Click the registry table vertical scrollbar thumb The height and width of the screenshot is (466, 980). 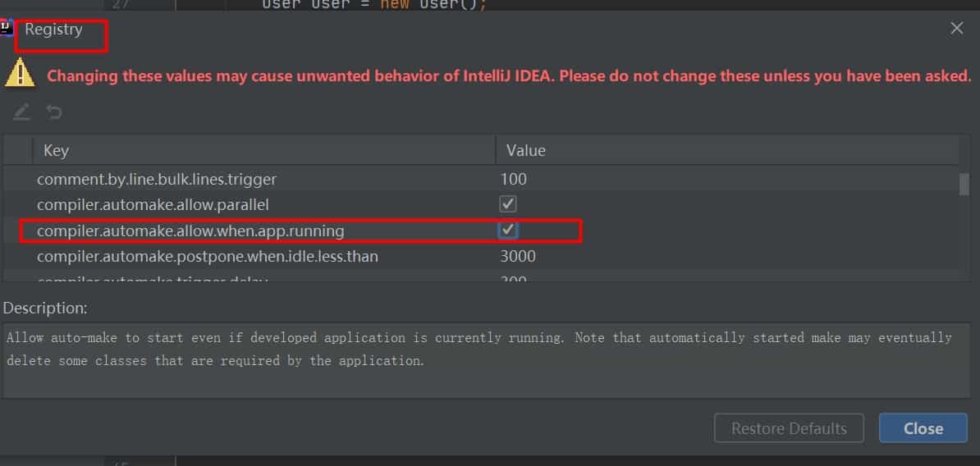pyautogui.click(x=964, y=185)
